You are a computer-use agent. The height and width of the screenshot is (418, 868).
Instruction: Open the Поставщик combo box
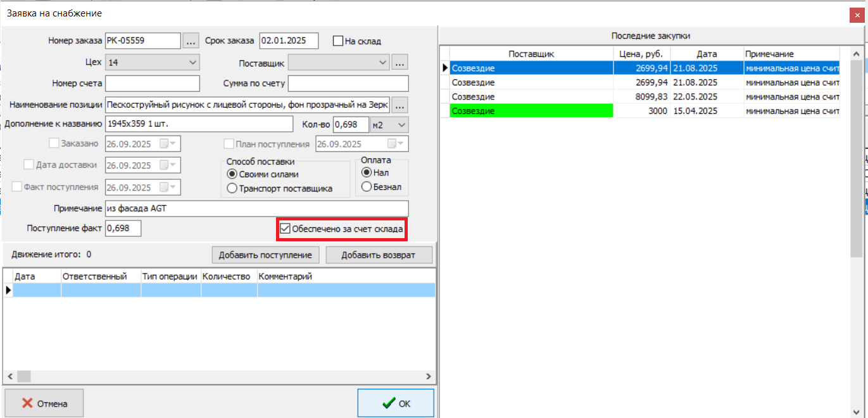[x=382, y=63]
